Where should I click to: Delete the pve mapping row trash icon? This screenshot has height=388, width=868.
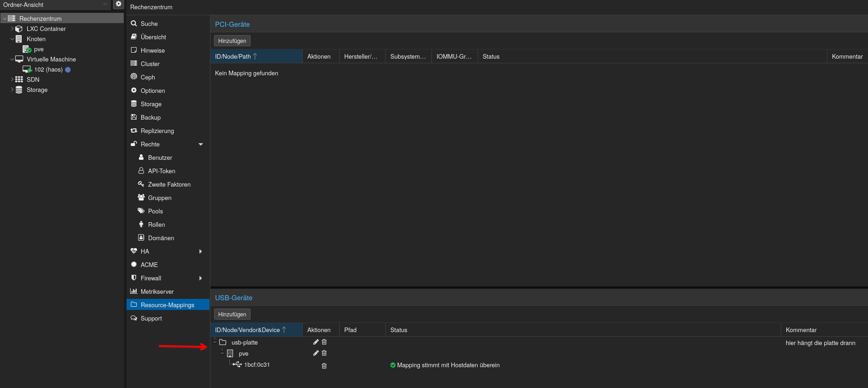324,353
